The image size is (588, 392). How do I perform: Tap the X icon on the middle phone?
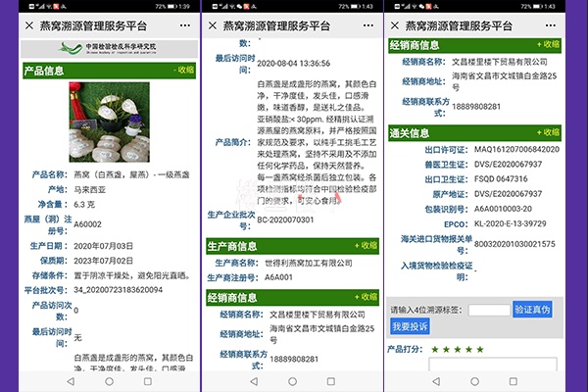pos(214,25)
